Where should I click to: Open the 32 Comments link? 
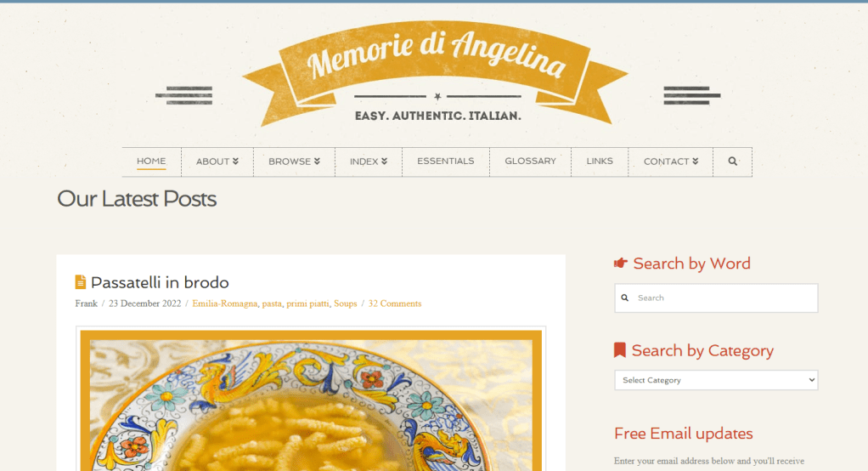[395, 304]
